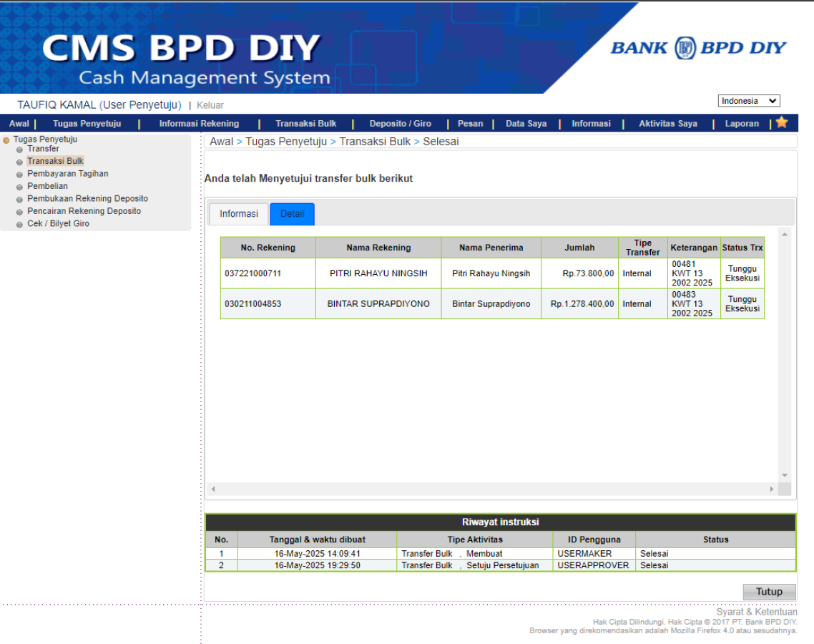Viewport: 814px width, 644px height.
Task: Click the USERAPPROVER user ID cell
Action: 594,565
